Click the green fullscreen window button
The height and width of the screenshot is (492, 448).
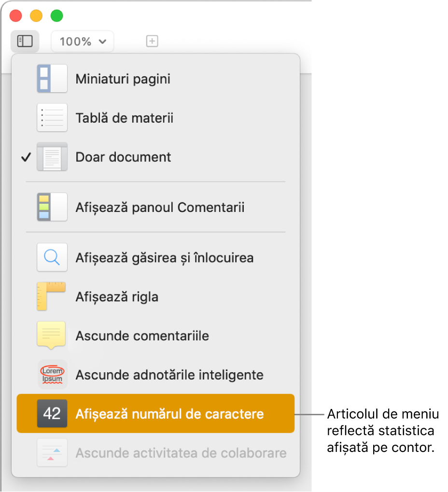click(57, 15)
